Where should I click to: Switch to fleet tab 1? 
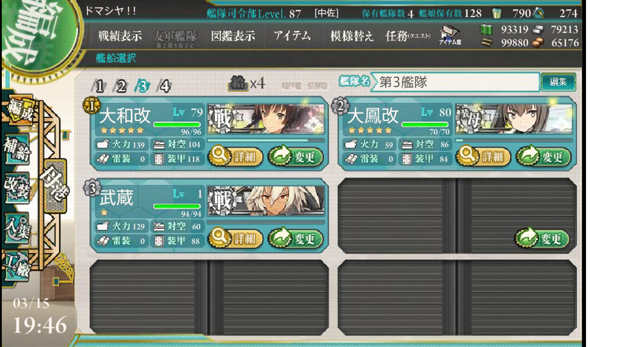98,86
